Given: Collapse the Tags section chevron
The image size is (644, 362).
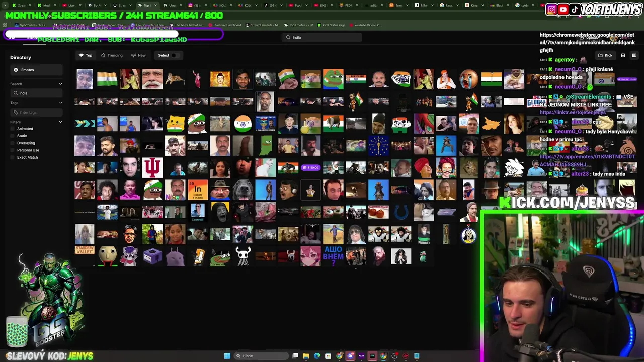Looking at the screenshot, I should 60,103.
